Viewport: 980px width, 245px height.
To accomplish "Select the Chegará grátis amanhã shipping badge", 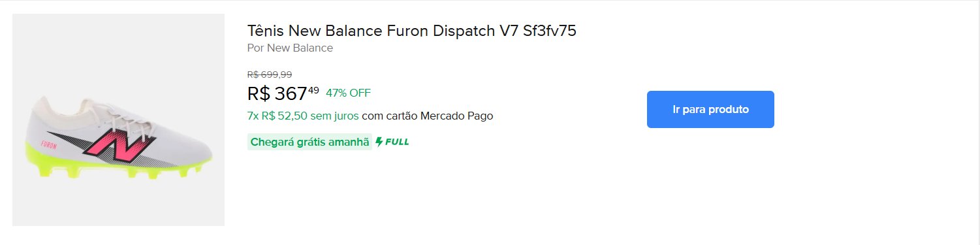I will tap(309, 142).
